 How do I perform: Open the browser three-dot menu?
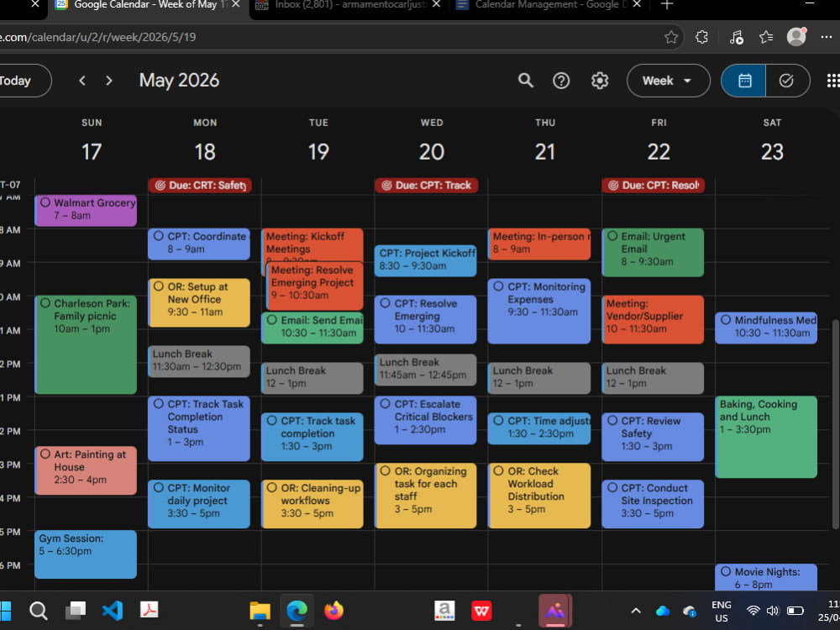click(826, 37)
